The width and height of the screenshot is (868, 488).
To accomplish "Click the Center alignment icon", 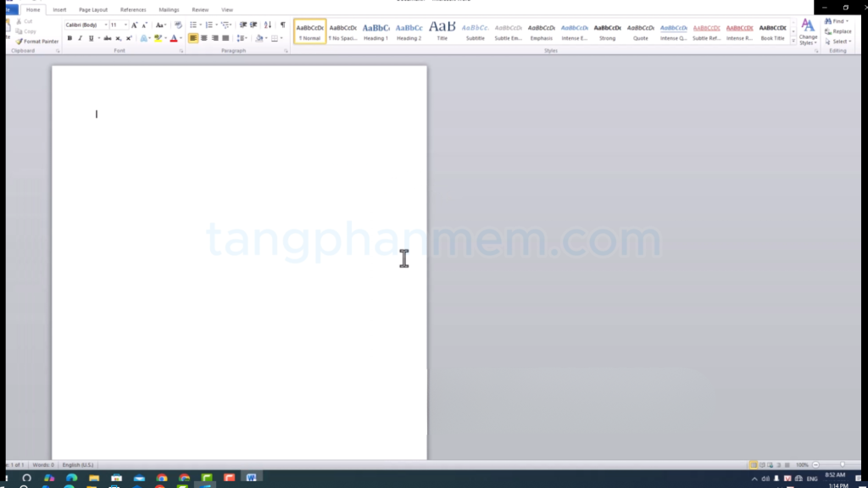I will (x=204, y=38).
